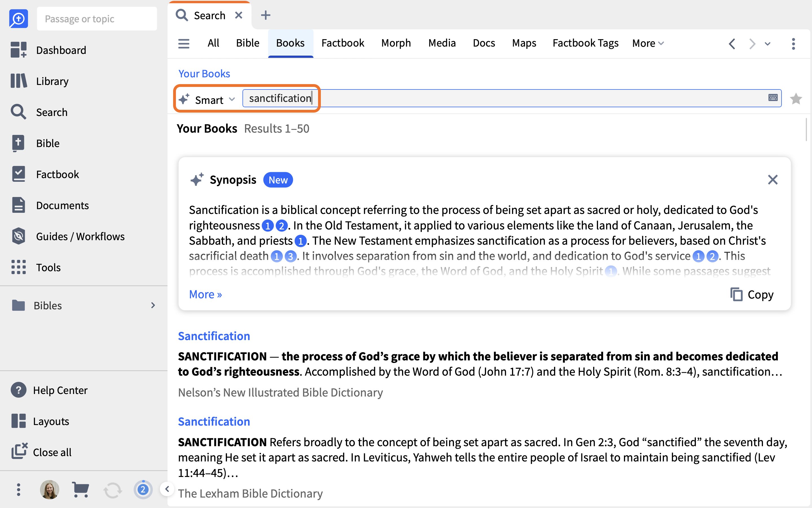Click the Passage or topic field
The width and height of the screenshot is (812, 508).
click(97, 18)
